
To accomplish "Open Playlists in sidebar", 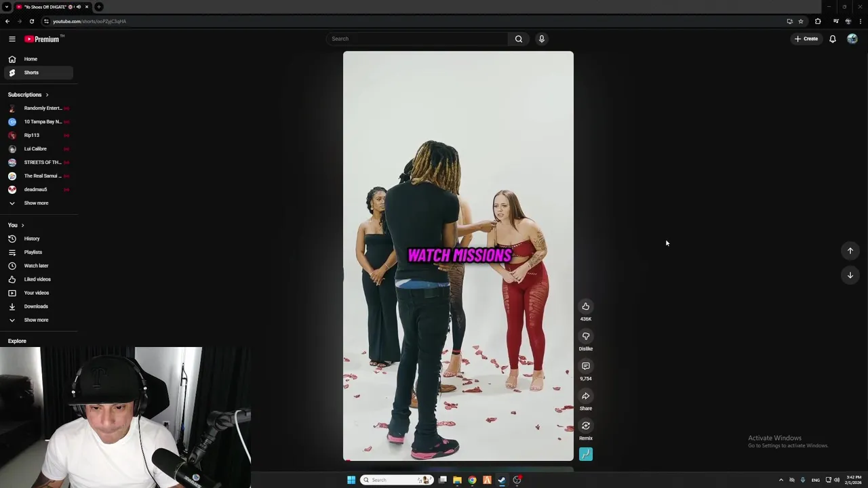I will tap(39, 252).
